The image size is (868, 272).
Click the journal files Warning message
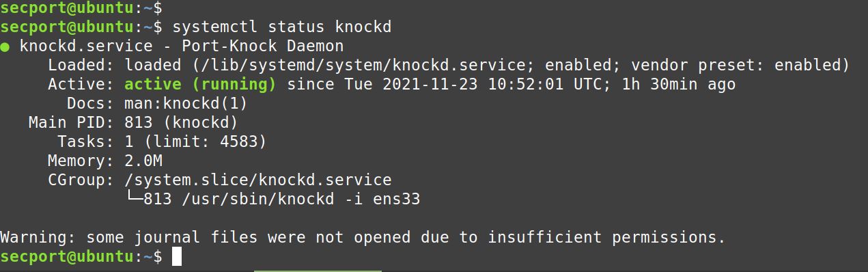click(x=363, y=238)
